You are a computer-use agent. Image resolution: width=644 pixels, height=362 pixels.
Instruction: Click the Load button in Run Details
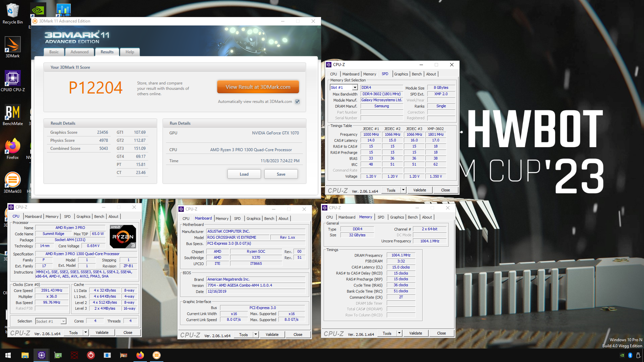coord(244,174)
